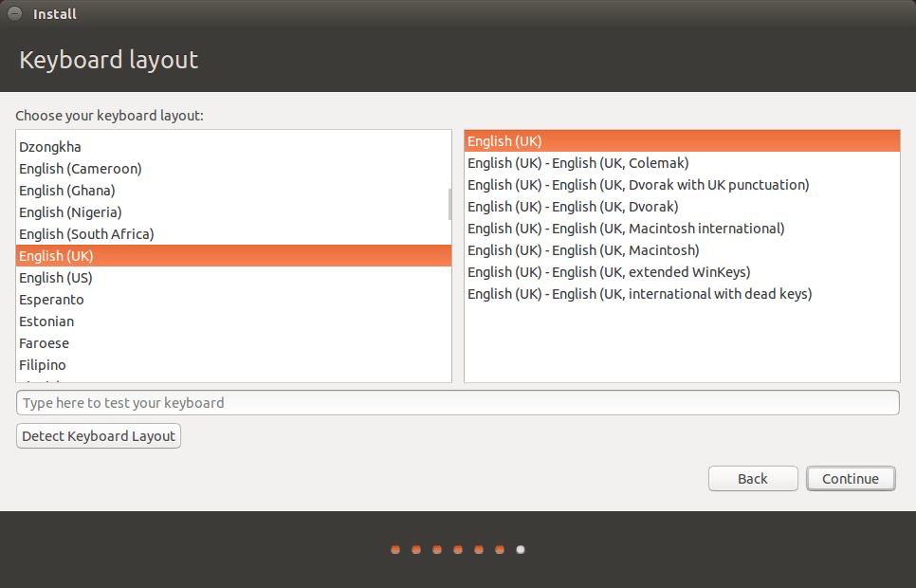Choose English (US) keyboard layout
Image resolution: width=916 pixels, height=588 pixels.
[233, 278]
